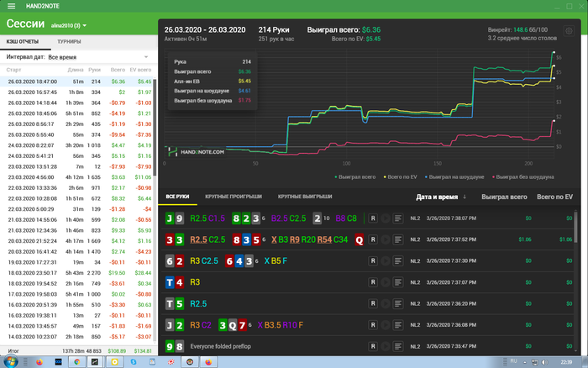Click the Everyone folded preflop hand row
The height and width of the screenshot is (368, 588).
(367, 346)
